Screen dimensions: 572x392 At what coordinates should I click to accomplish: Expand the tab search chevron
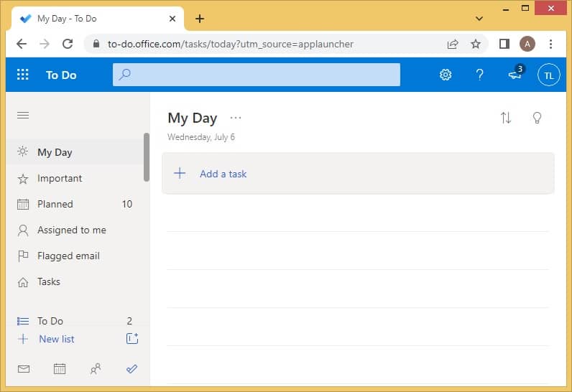(x=479, y=19)
